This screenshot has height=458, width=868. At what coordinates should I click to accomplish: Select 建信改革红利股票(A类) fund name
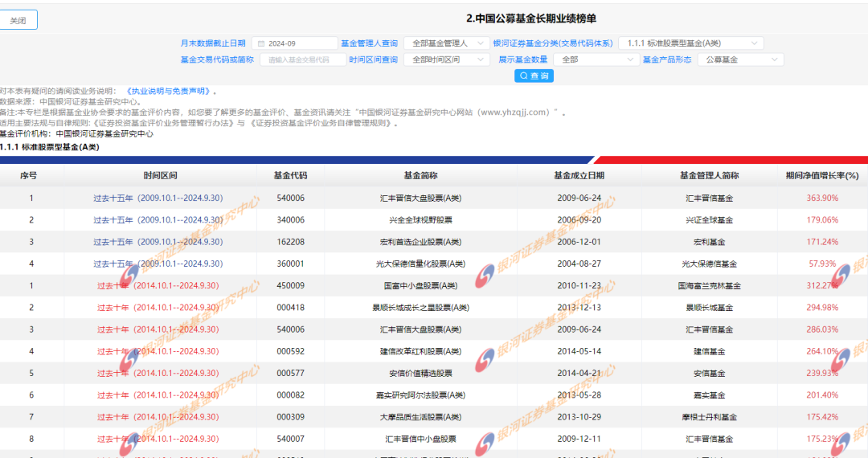pos(420,351)
